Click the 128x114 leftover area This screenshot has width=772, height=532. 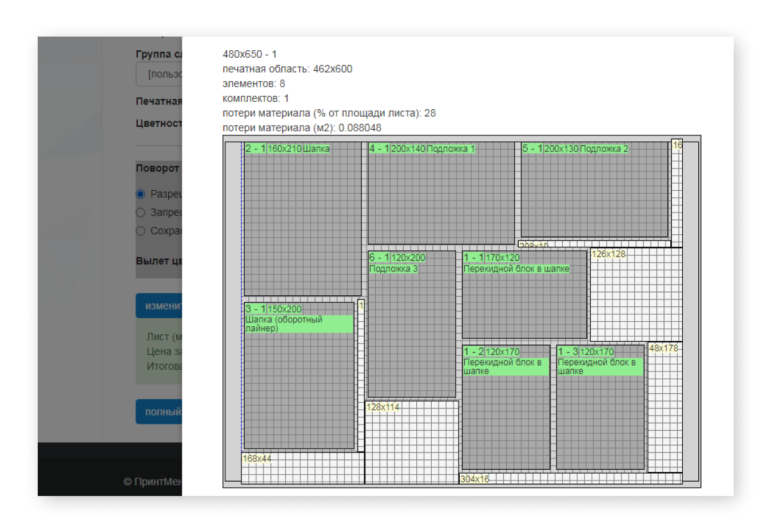(x=412, y=442)
